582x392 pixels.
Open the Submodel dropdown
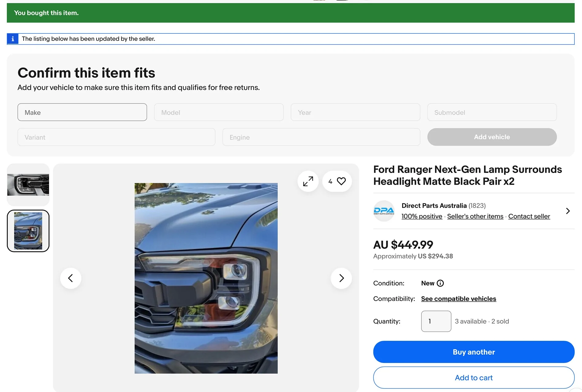[492, 112]
